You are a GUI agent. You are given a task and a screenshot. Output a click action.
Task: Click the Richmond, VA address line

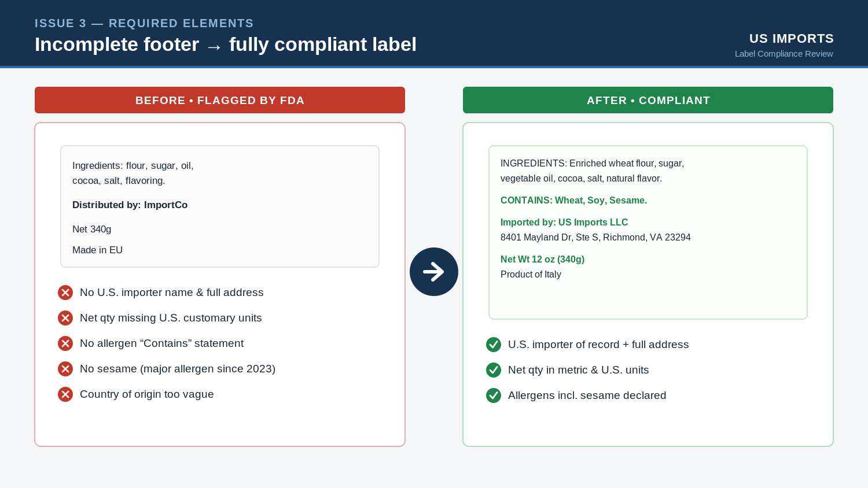click(595, 237)
